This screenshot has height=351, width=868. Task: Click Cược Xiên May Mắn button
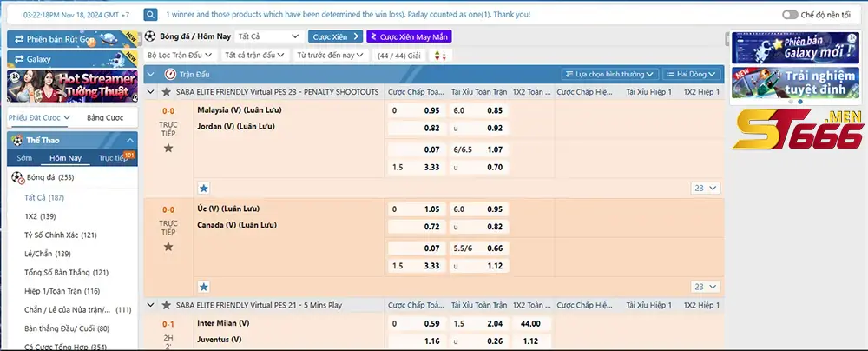[x=409, y=36]
